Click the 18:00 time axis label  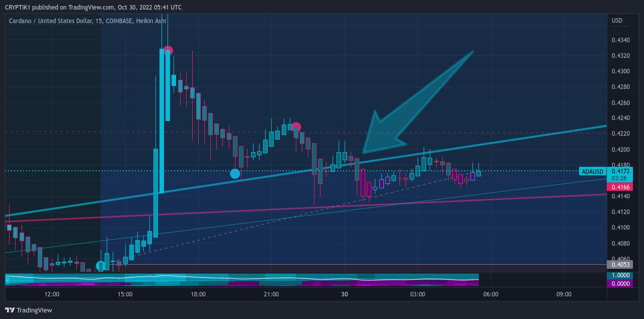point(198,294)
